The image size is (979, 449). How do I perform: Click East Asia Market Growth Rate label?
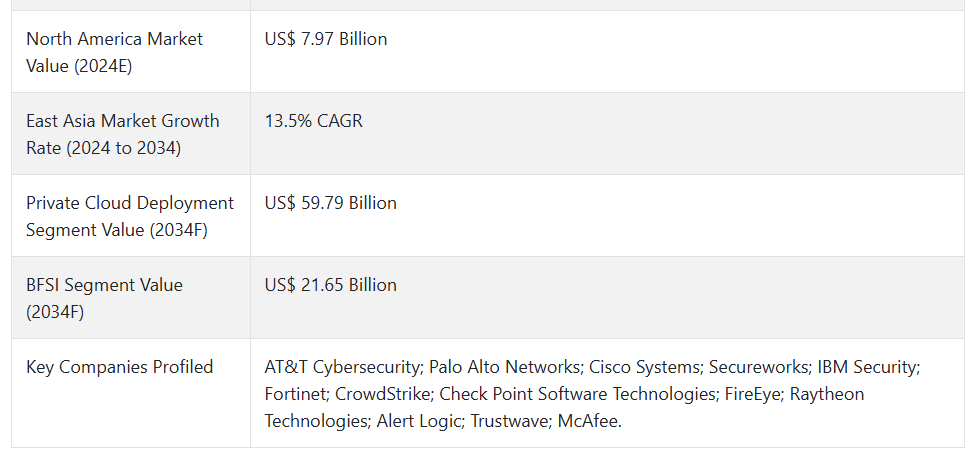coord(122,134)
